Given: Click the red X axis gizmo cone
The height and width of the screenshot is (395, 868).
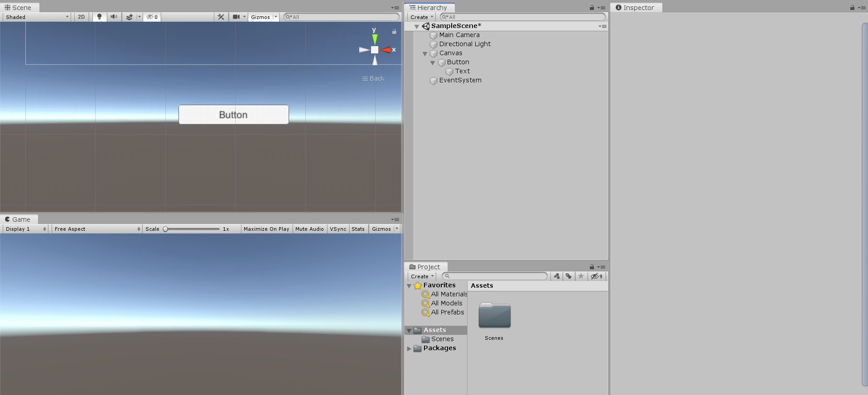Looking at the screenshot, I should [x=386, y=50].
